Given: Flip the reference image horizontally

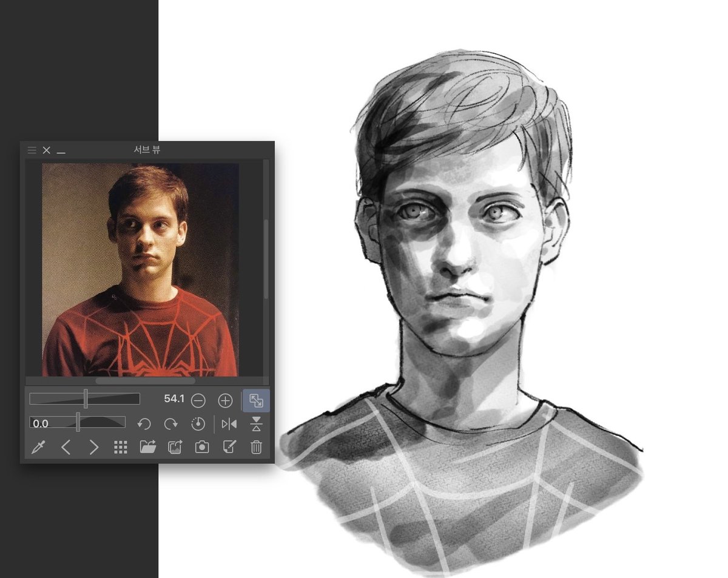Looking at the screenshot, I should [x=229, y=424].
